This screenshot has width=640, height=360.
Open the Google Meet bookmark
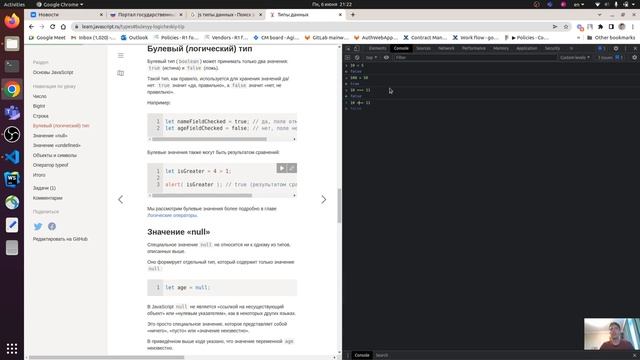[47, 38]
